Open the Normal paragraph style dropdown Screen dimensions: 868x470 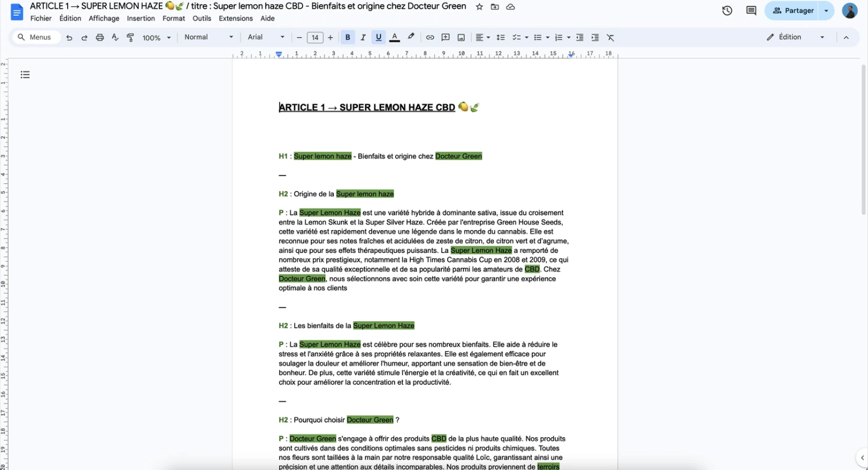tap(208, 37)
